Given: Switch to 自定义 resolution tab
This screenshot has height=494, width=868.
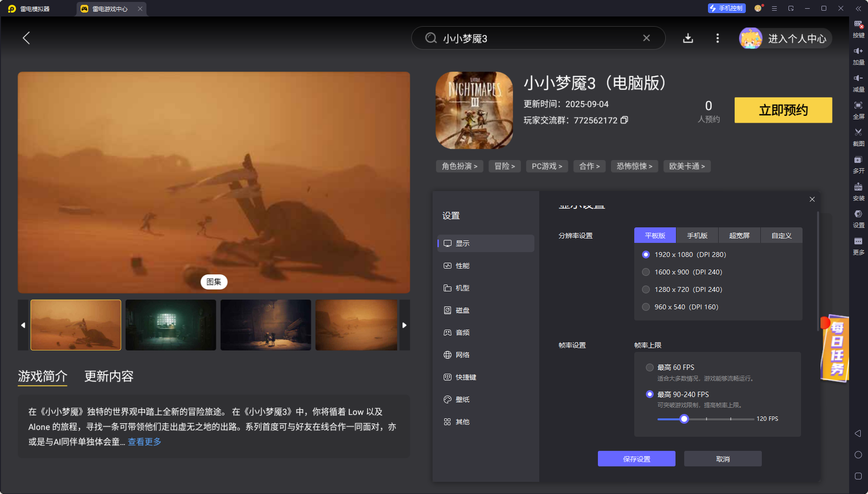Looking at the screenshot, I should click(782, 236).
